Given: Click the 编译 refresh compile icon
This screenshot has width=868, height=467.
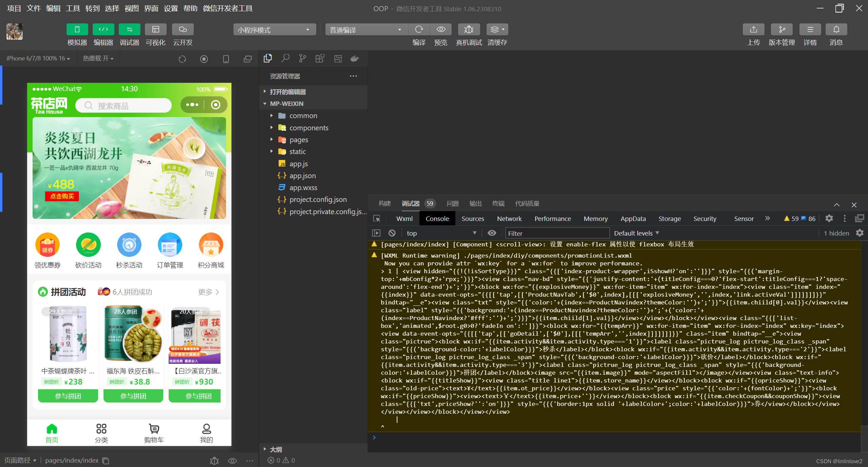Looking at the screenshot, I should point(419,30).
